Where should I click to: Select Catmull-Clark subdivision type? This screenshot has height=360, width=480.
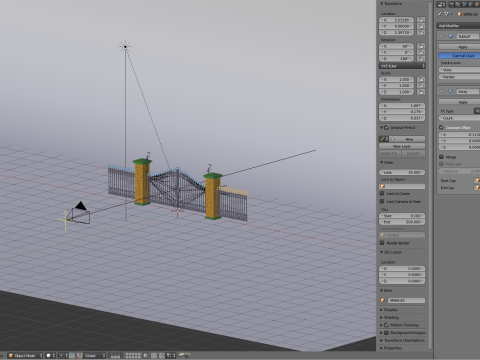pos(459,56)
